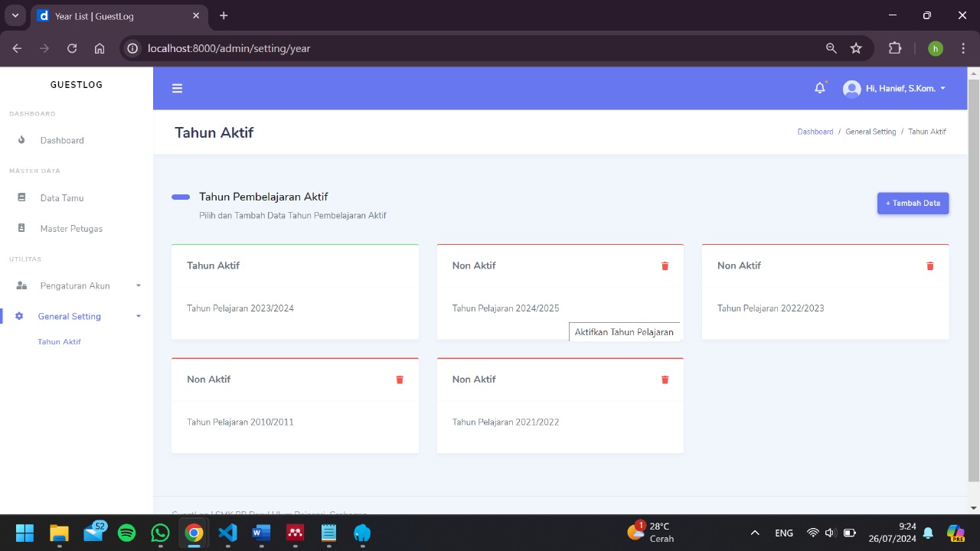Go to Master Petugas menu item
The width and height of the screenshot is (980, 551).
(x=70, y=229)
